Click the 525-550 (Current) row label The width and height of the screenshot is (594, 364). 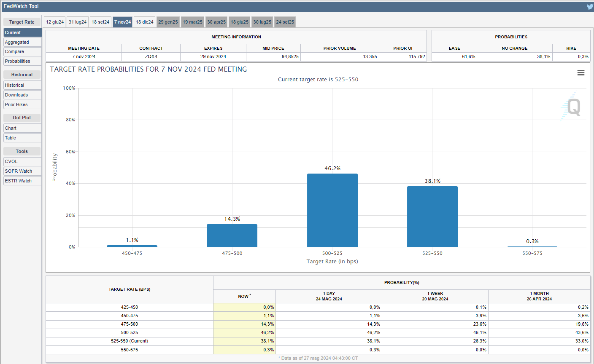click(130, 341)
